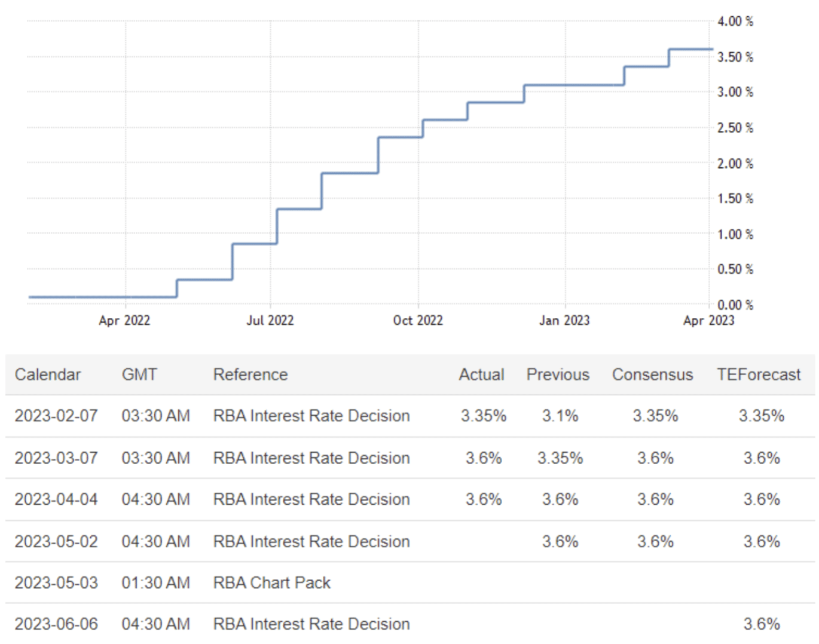819x644 pixels.
Task: Click the Oct 2022 x-axis label
Action: (x=418, y=321)
